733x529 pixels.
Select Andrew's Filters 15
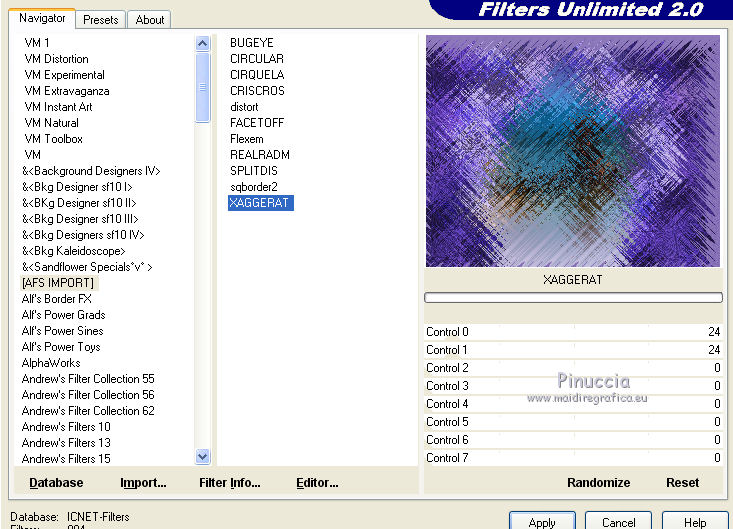66,458
